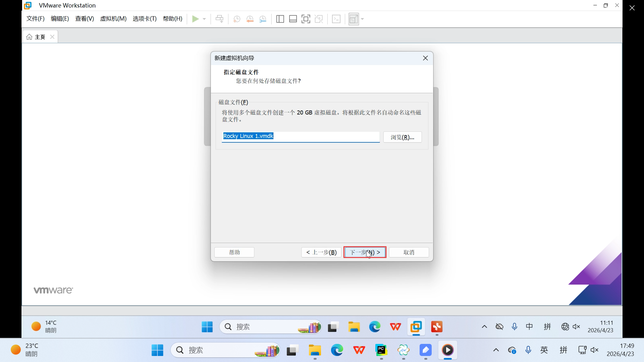Expand the stretch guest dropdown arrow

pos(363,19)
